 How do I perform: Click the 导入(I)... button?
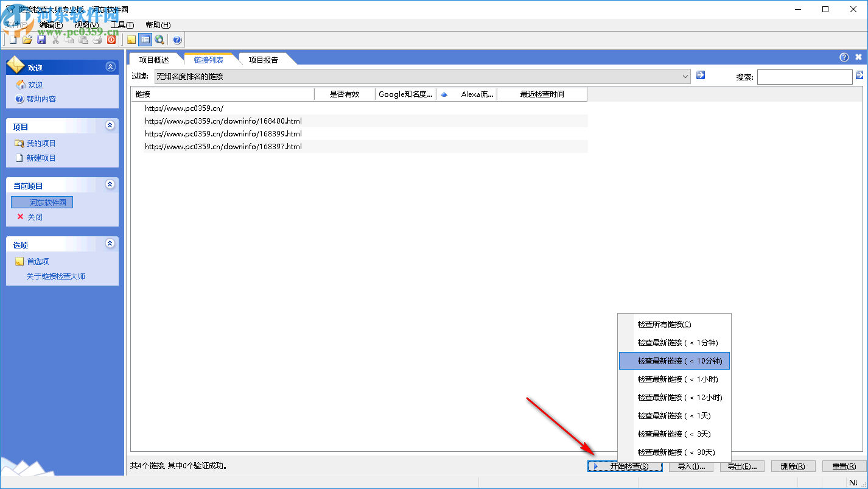click(x=691, y=466)
